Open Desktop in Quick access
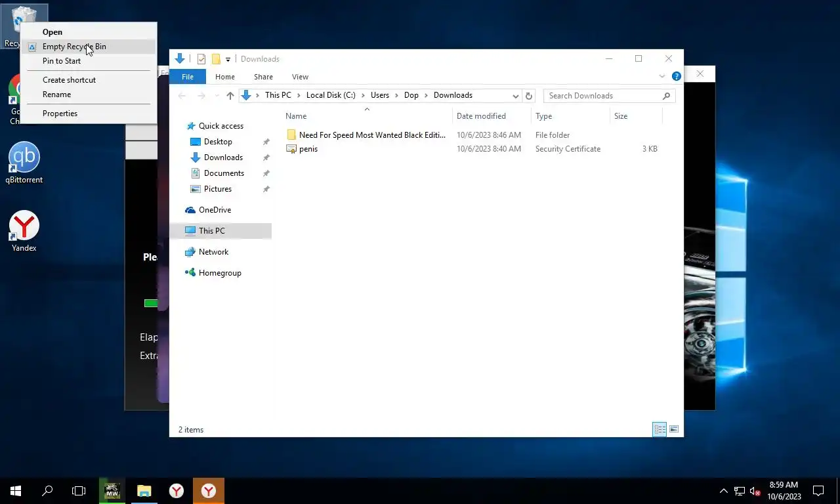Image resolution: width=840 pixels, height=504 pixels. coord(218,142)
